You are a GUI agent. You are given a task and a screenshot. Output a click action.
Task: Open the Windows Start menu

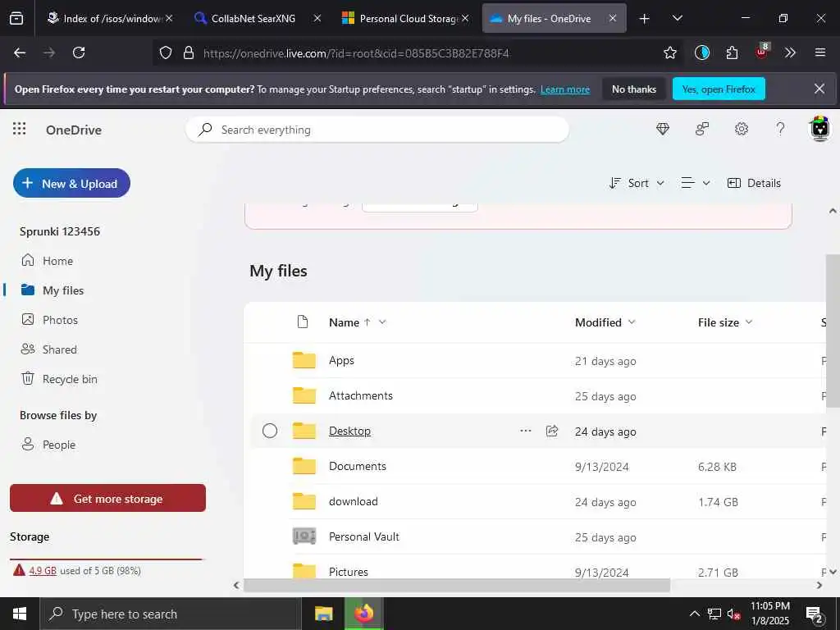tap(20, 614)
